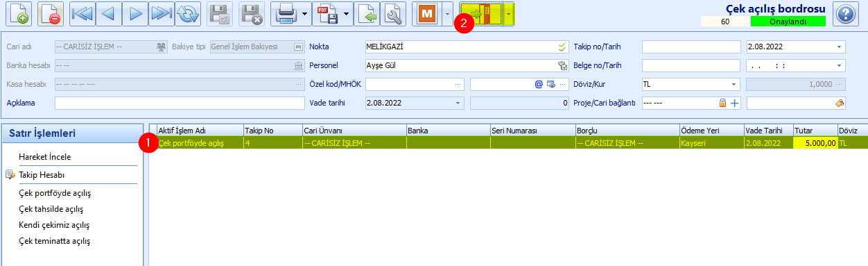868x266 pixels.
Task: Click the Tutar column header
Action: 815,131
